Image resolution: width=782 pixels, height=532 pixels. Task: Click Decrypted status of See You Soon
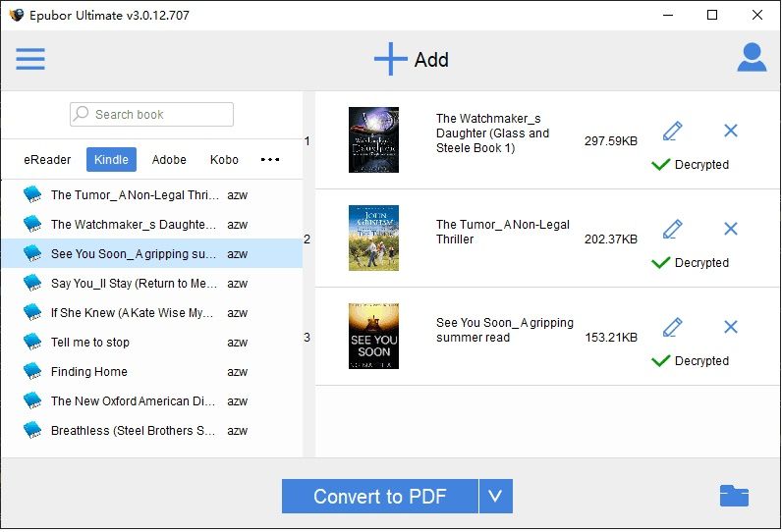click(691, 360)
